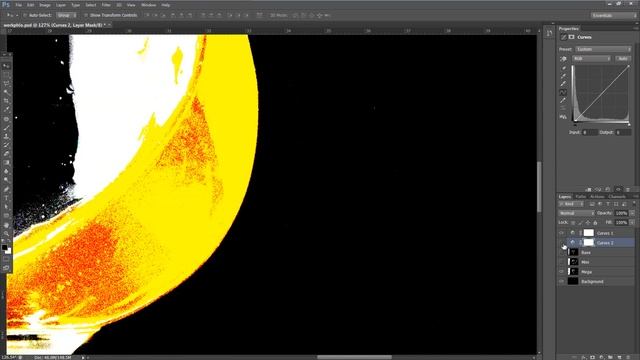The width and height of the screenshot is (640, 360).
Task: Select the Gradient tool
Action: point(6,162)
